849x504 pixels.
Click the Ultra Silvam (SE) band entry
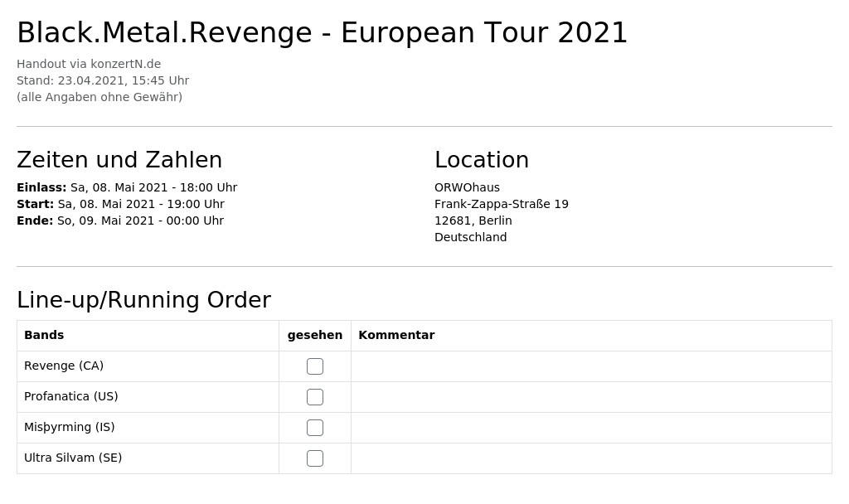pyautogui.click(x=73, y=458)
